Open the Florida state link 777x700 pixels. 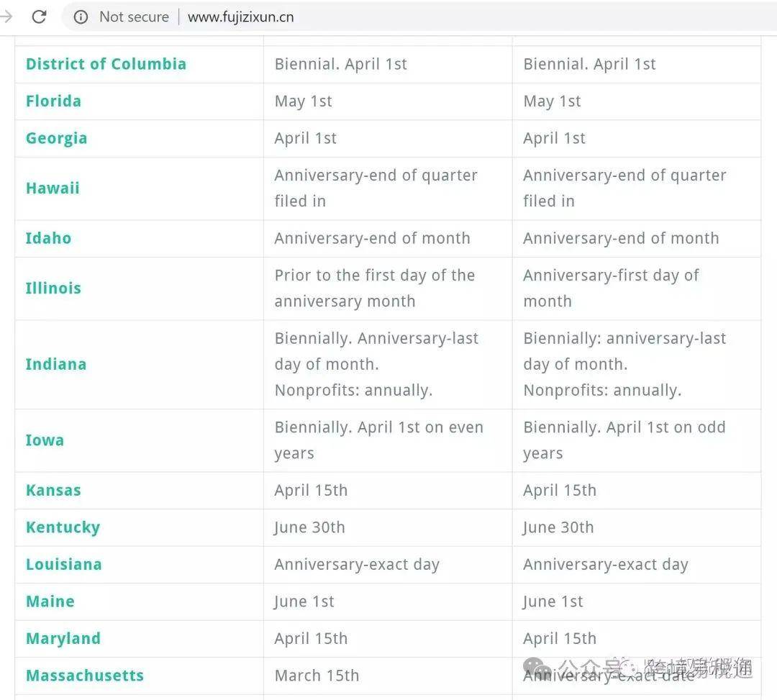click(53, 101)
